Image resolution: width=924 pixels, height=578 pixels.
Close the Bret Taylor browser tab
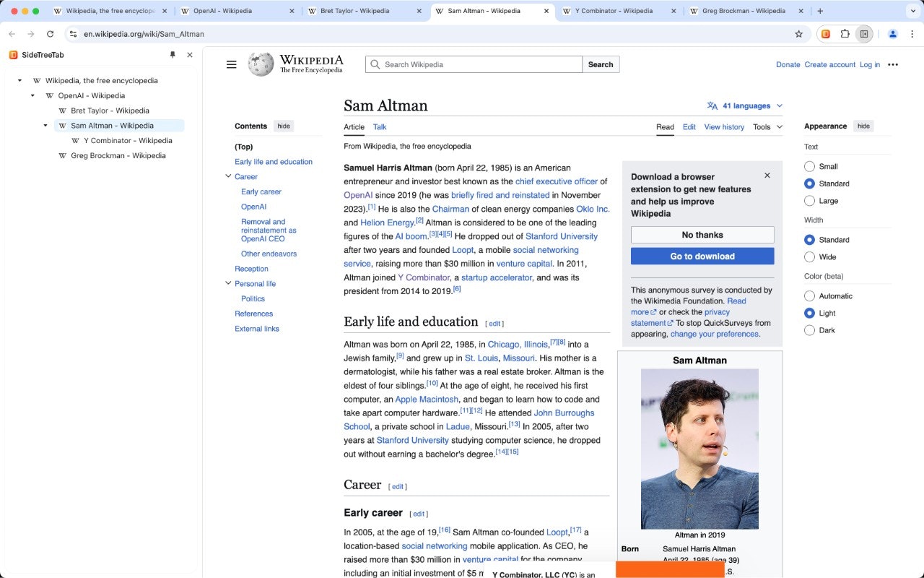pyautogui.click(x=419, y=11)
